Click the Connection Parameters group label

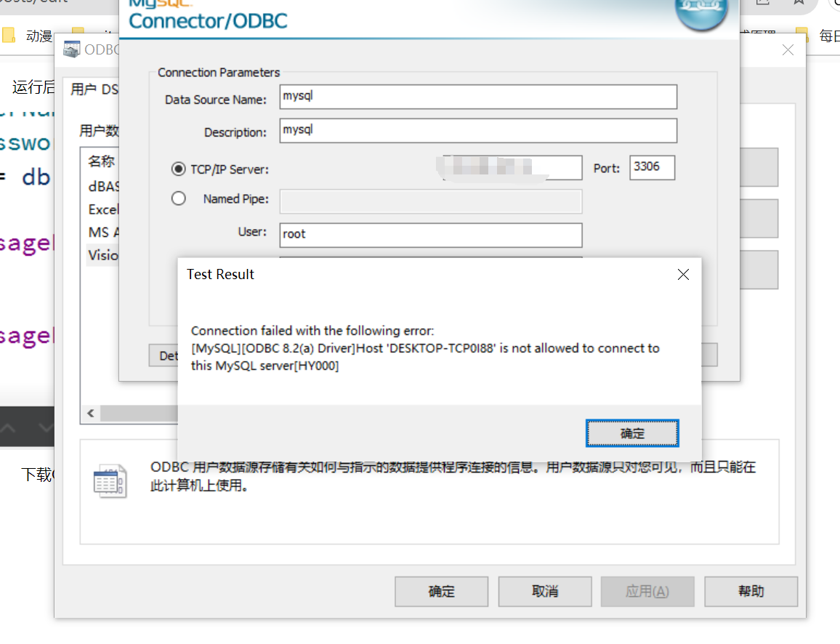pos(219,73)
